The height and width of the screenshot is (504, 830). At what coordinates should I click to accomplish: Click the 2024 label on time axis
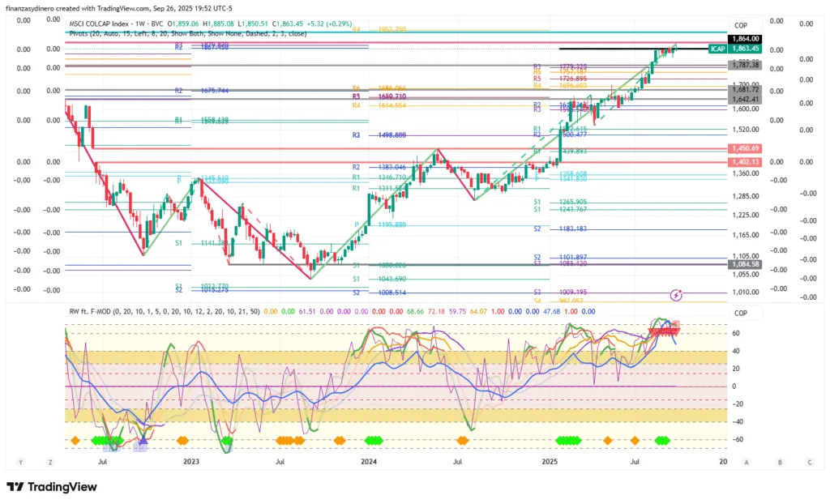(369, 462)
